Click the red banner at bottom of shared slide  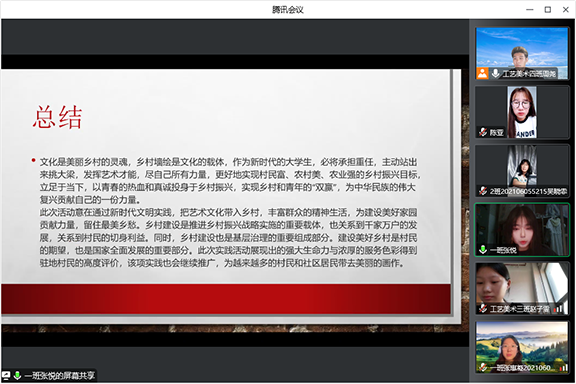[226, 299]
